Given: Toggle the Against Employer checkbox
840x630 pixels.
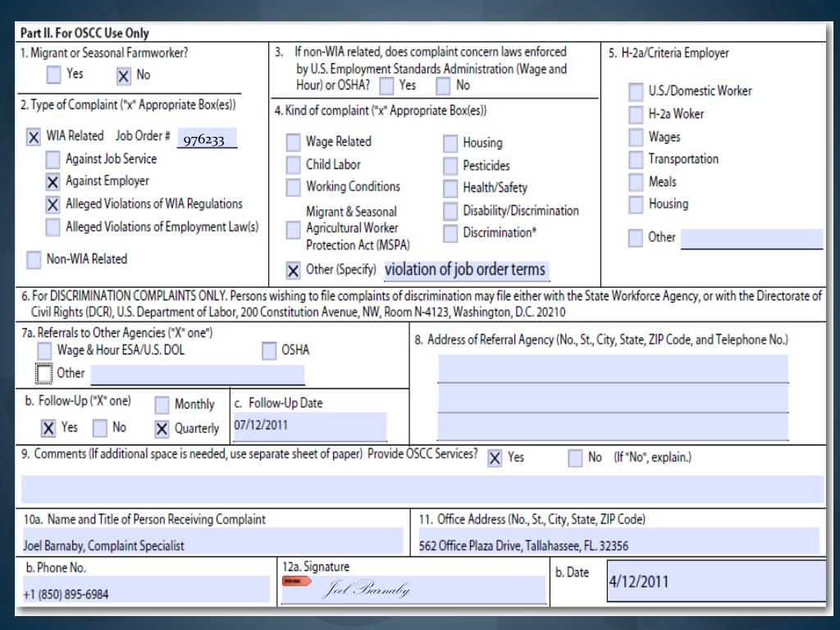Looking at the screenshot, I should point(52,182).
